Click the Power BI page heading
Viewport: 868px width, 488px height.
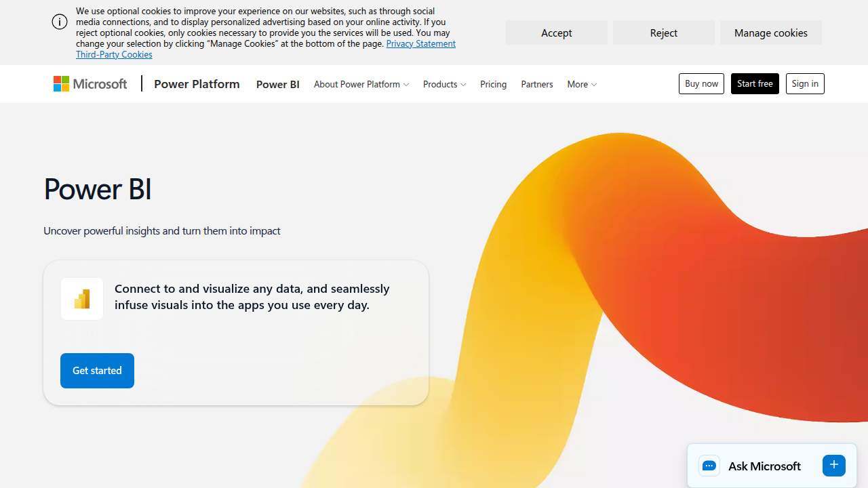pyautogui.click(x=98, y=188)
